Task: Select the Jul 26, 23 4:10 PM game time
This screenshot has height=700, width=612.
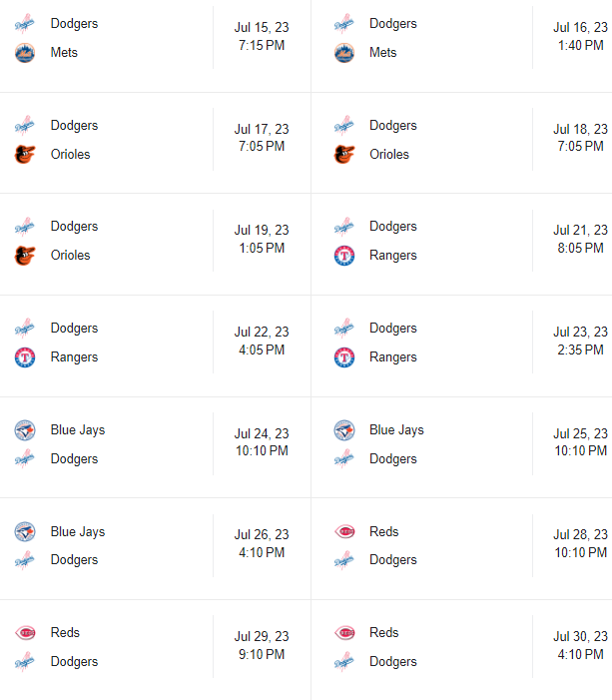Action: coord(262,543)
